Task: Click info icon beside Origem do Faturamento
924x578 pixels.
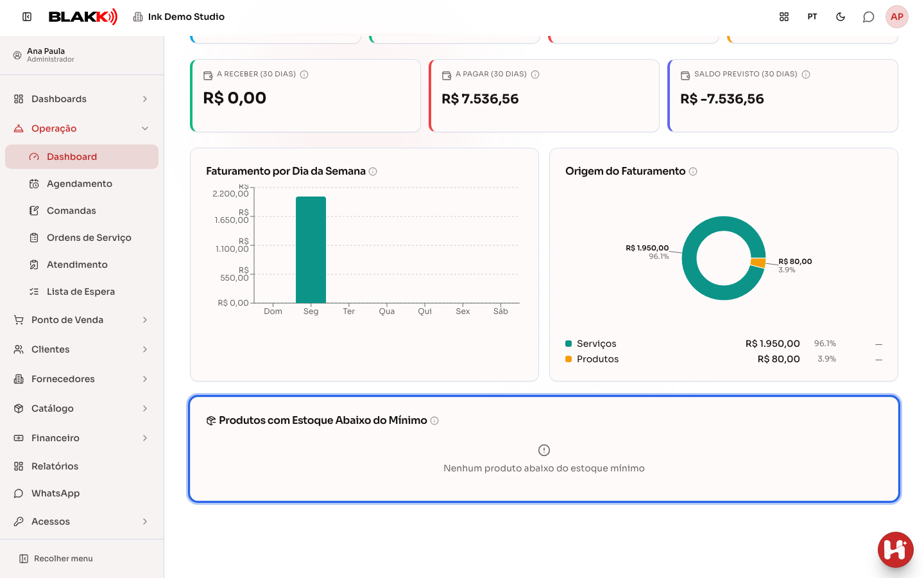Action: click(x=693, y=171)
